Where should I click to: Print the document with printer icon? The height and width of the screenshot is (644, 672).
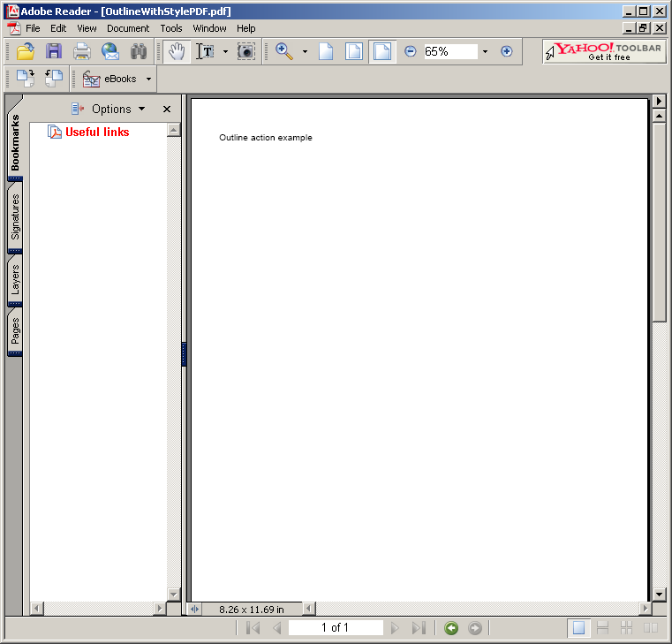[82, 51]
